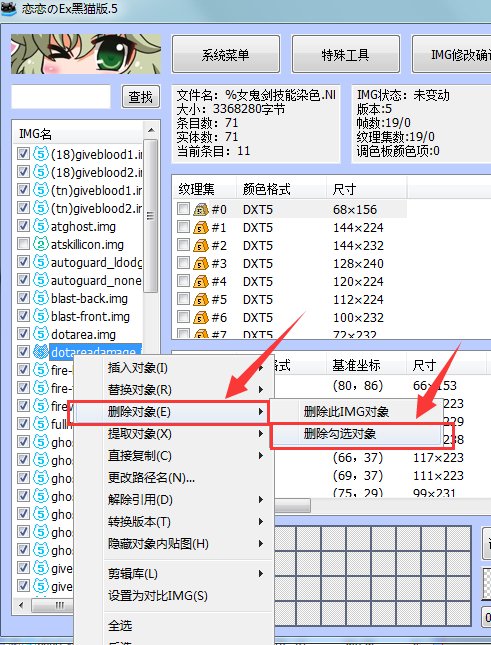Click the anime girl banner image
This screenshot has width=491, height=645.
tap(86, 54)
